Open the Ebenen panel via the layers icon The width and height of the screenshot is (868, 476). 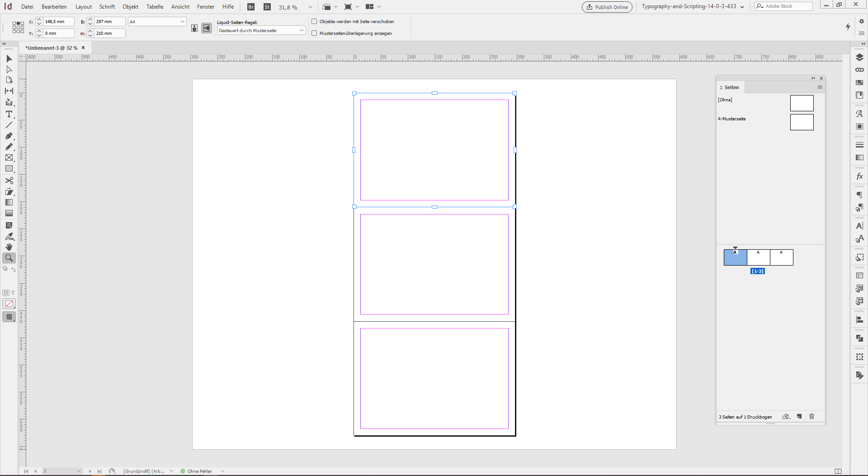[x=859, y=57]
